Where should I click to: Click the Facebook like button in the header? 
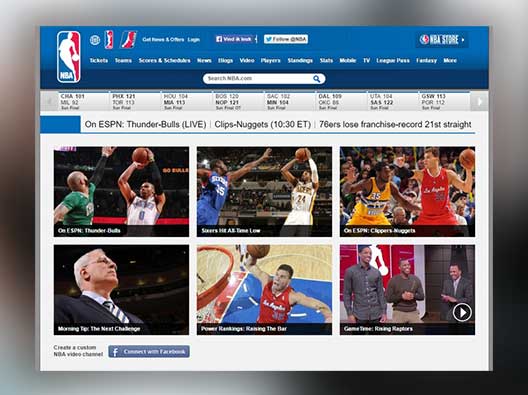click(235, 39)
